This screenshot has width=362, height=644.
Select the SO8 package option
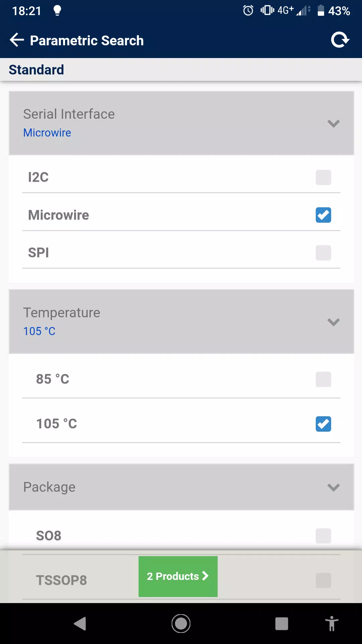point(181,536)
